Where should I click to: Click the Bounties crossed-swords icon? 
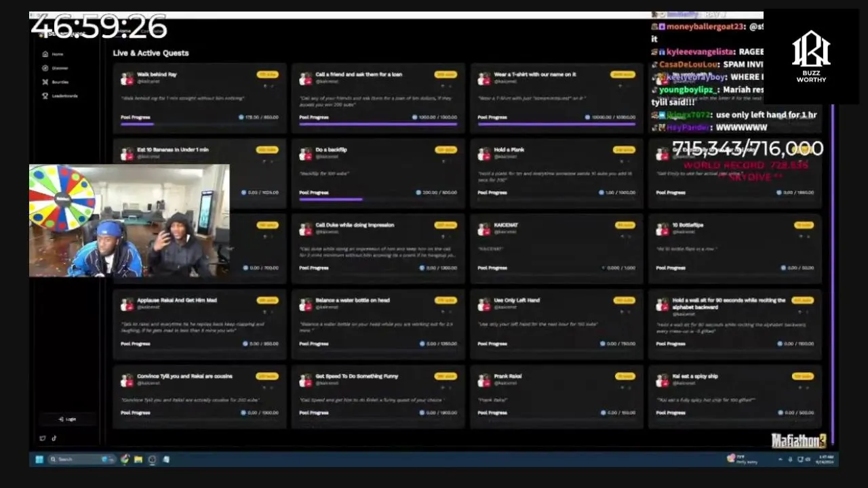coord(45,82)
